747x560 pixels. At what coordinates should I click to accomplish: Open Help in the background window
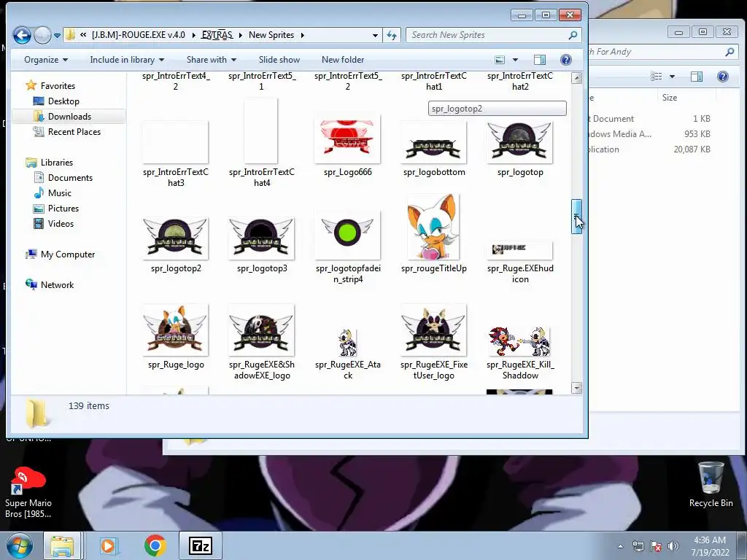(x=723, y=77)
